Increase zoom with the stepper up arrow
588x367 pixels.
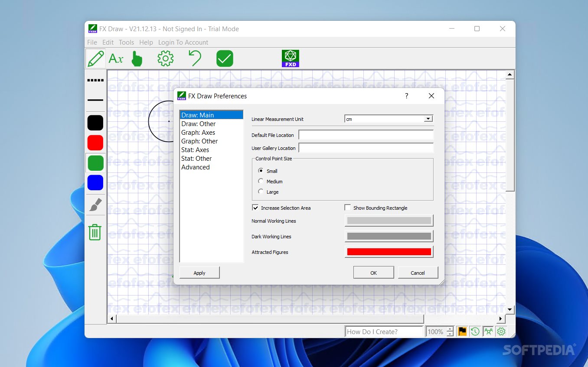pos(450,329)
